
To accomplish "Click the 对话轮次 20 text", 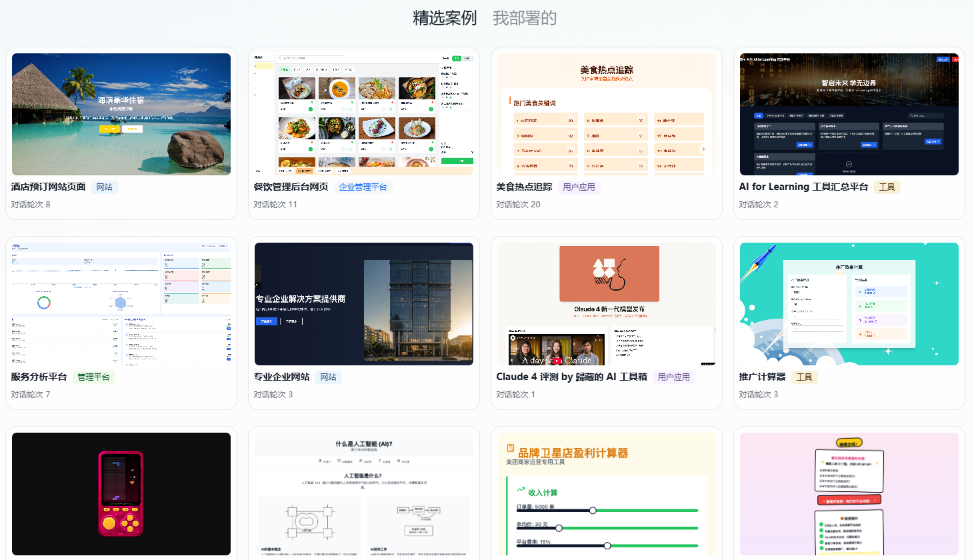I will (518, 205).
